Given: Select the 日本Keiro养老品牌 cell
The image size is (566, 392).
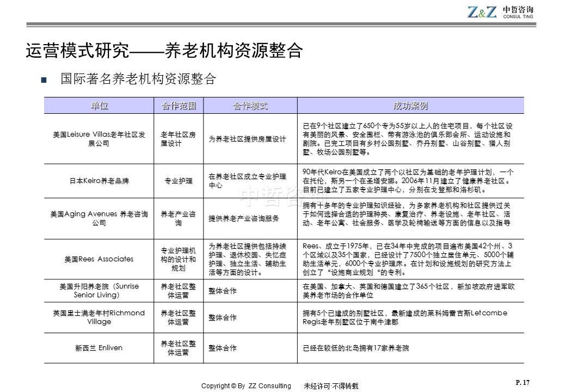Looking at the screenshot, I should click(99, 181).
